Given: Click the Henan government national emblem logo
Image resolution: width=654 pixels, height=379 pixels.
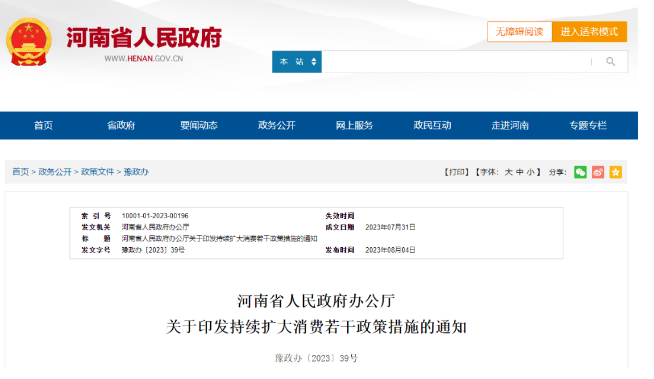Looking at the screenshot, I should tap(29, 42).
